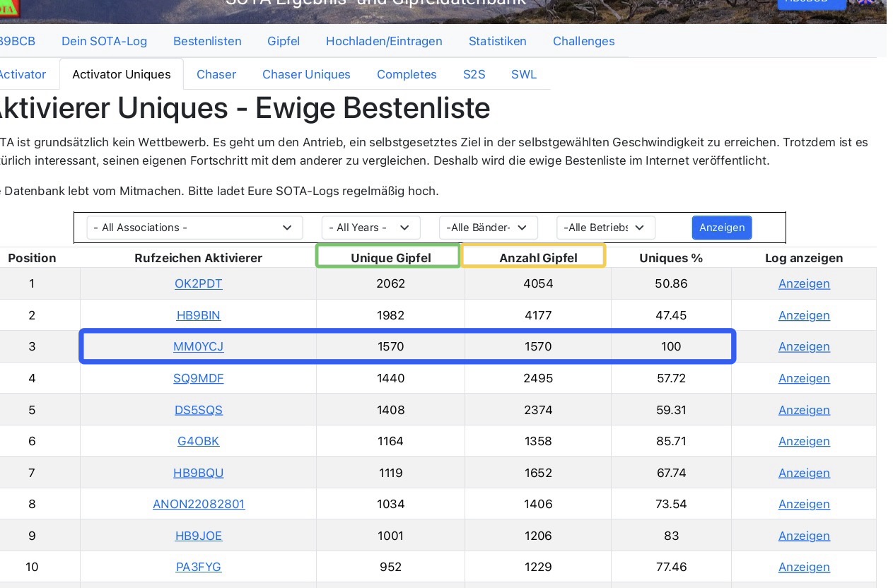Expand the All Years dropdown

[x=370, y=228]
